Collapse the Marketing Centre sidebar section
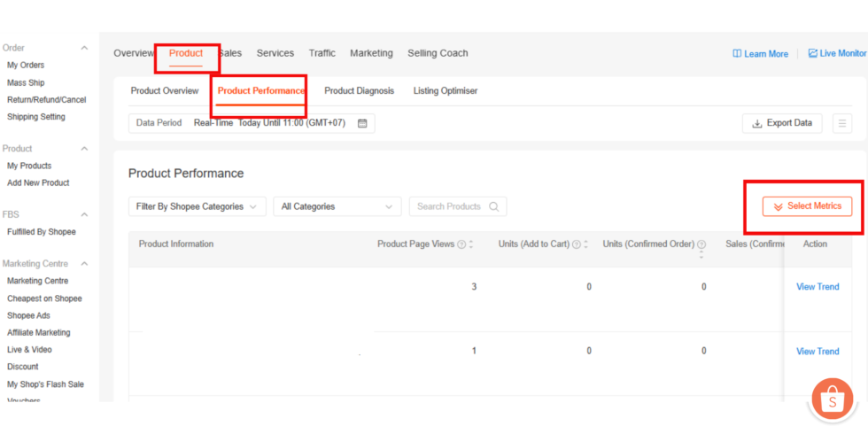Image resolution: width=868 pixels, height=434 pixels. [x=84, y=264]
